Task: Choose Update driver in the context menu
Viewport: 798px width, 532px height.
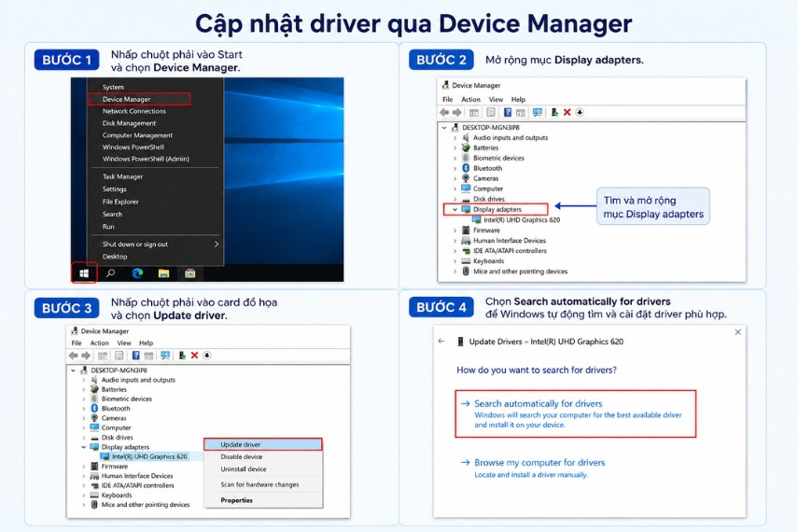Action: coord(263,444)
